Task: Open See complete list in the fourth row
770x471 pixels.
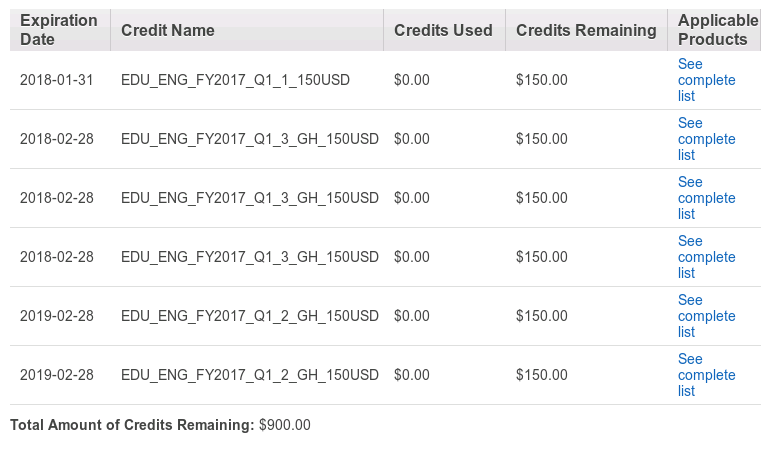Action: 706,257
